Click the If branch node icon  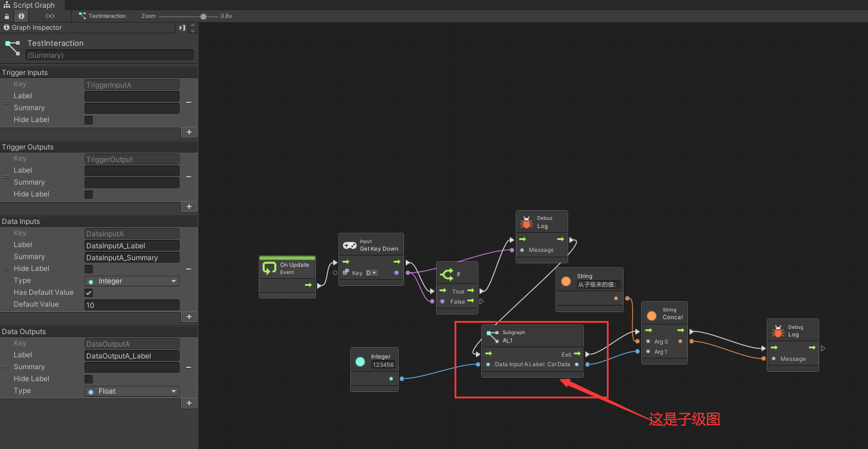point(446,275)
